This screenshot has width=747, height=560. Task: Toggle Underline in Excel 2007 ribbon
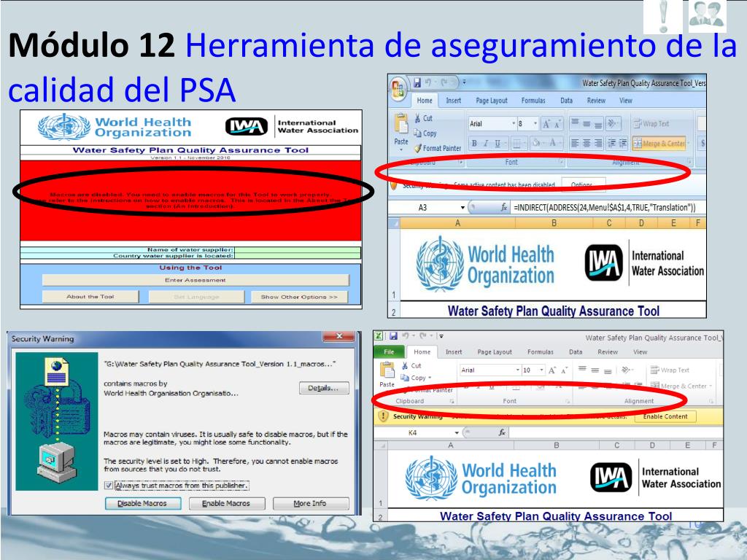click(x=498, y=143)
